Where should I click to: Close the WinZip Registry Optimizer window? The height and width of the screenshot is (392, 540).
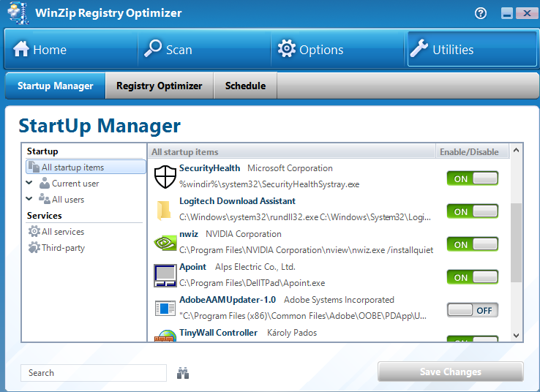coord(527,13)
